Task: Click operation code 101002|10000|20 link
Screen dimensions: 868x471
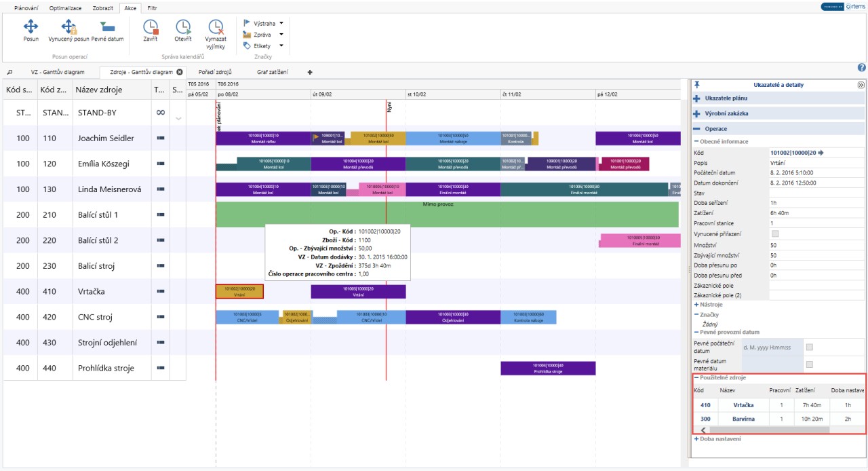Action: coord(793,153)
